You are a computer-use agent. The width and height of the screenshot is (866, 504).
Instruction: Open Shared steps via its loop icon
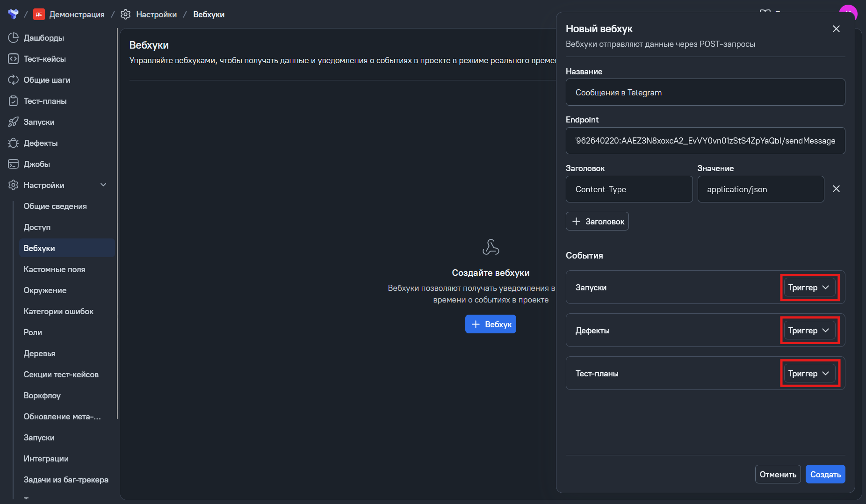[x=13, y=80]
